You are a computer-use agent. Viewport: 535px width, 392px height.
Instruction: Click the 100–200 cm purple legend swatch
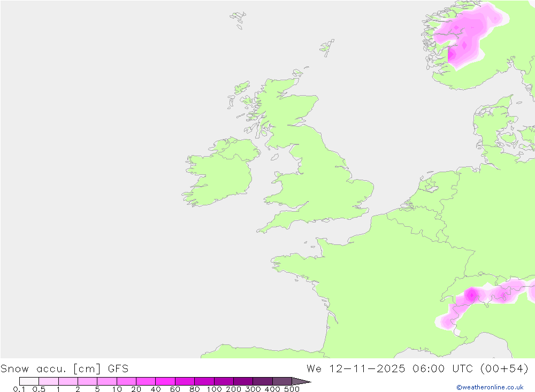click(x=224, y=381)
